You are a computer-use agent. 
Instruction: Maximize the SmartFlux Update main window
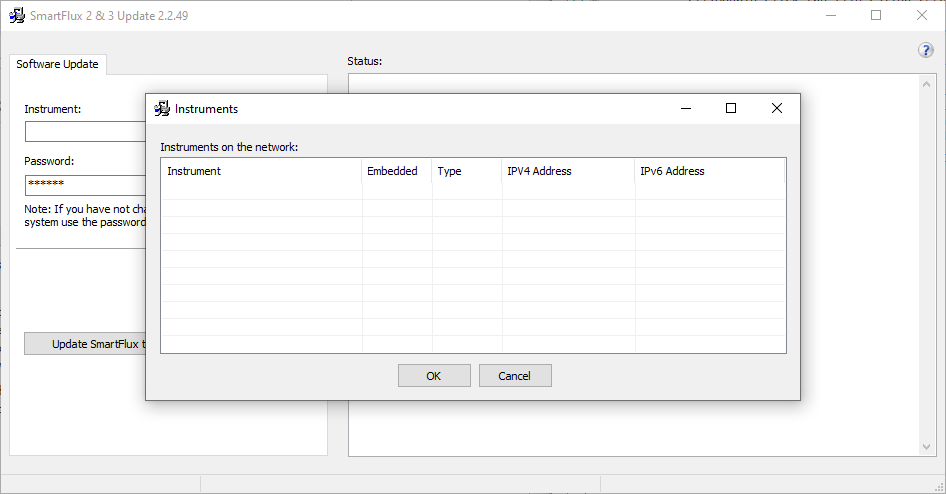pos(876,15)
